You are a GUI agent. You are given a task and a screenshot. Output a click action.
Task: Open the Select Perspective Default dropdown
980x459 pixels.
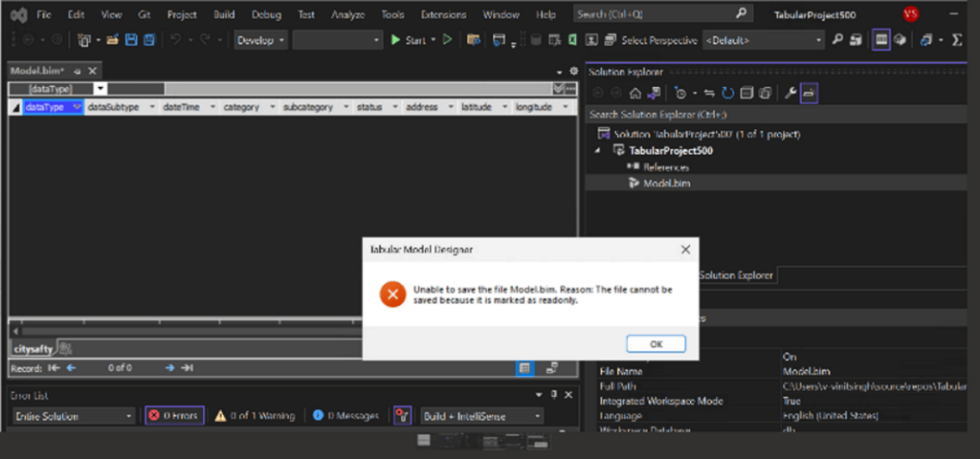764,40
